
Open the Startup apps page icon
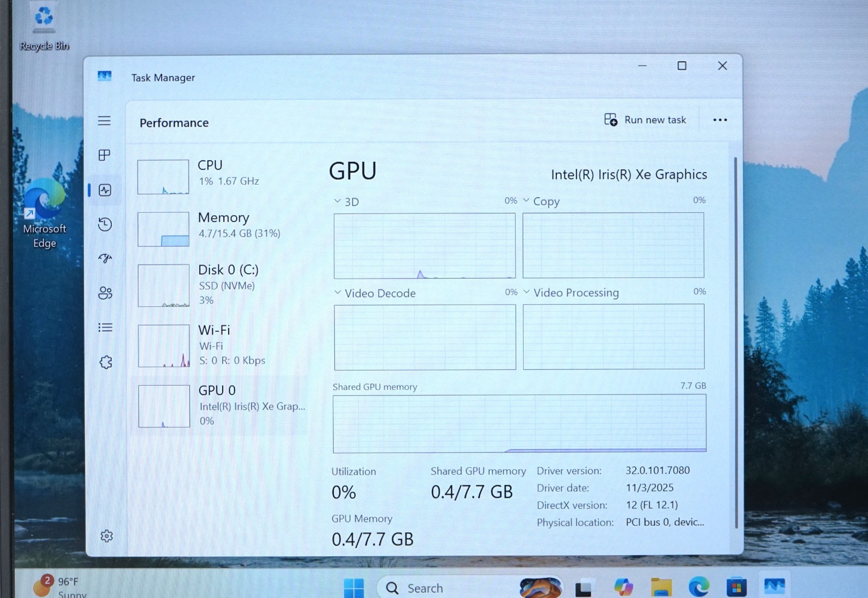105,259
